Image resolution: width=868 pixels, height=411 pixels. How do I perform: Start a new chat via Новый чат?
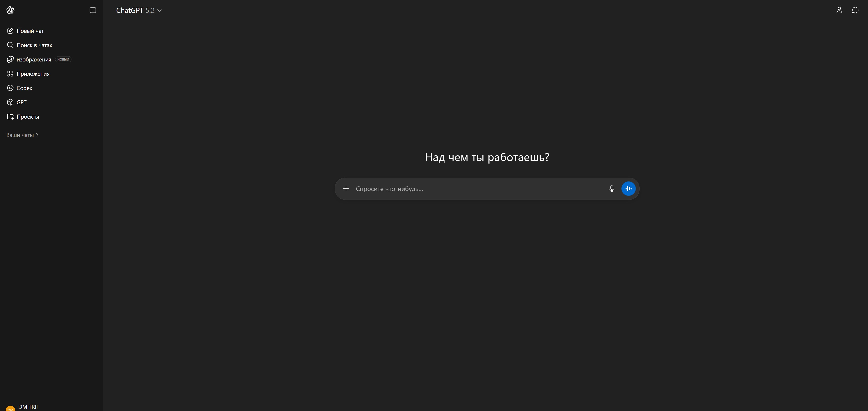click(x=30, y=31)
